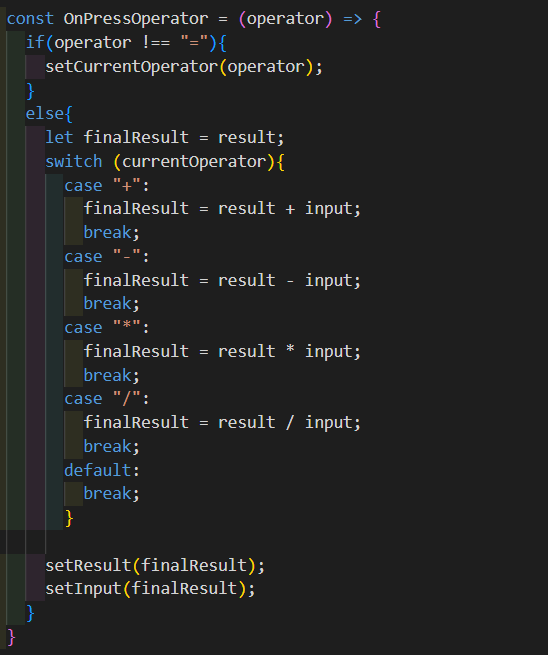Click the 'let' keyword
548x655 pixels.
(x=59, y=137)
